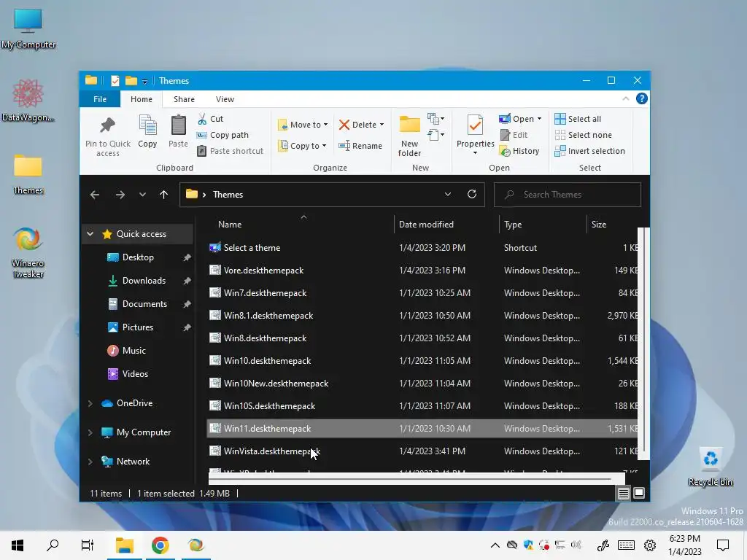Click Select none
747x560 pixels.
tap(583, 135)
